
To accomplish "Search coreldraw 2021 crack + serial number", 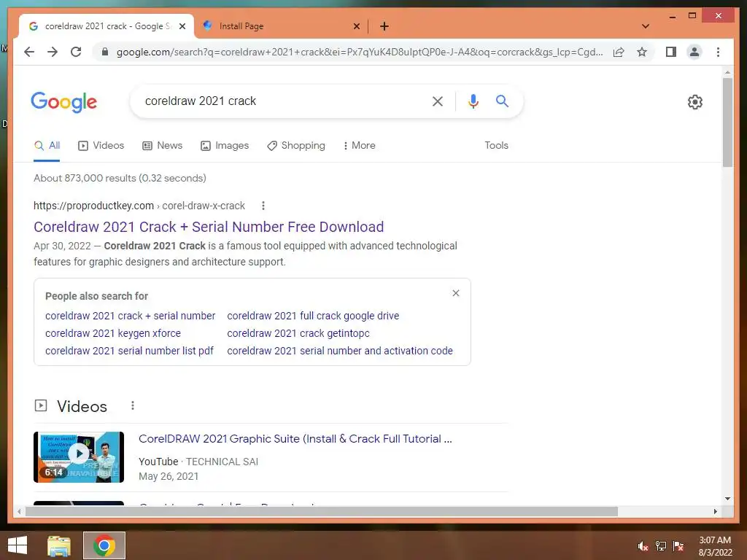I will click(x=130, y=316).
